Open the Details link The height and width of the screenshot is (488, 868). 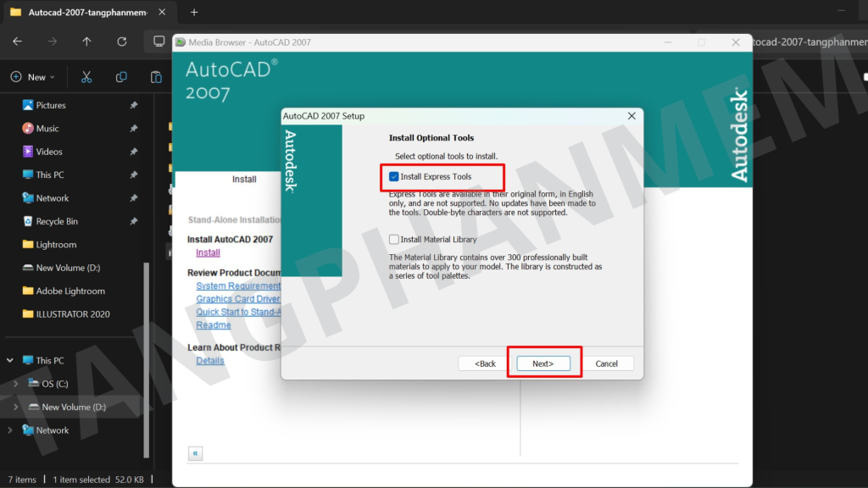210,360
